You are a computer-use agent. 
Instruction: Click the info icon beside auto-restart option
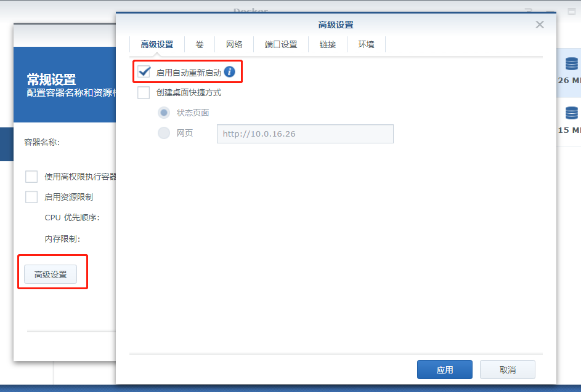point(229,72)
